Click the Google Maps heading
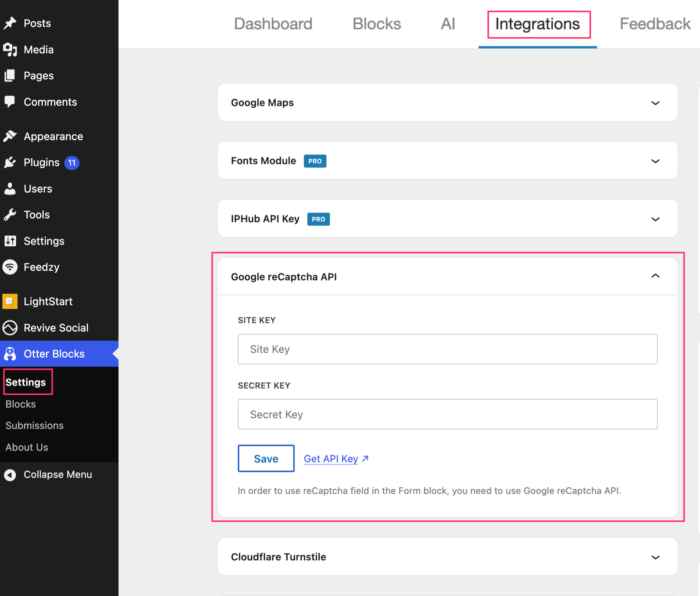This screenshot has width=700, height=596. (x=262, y=103)
